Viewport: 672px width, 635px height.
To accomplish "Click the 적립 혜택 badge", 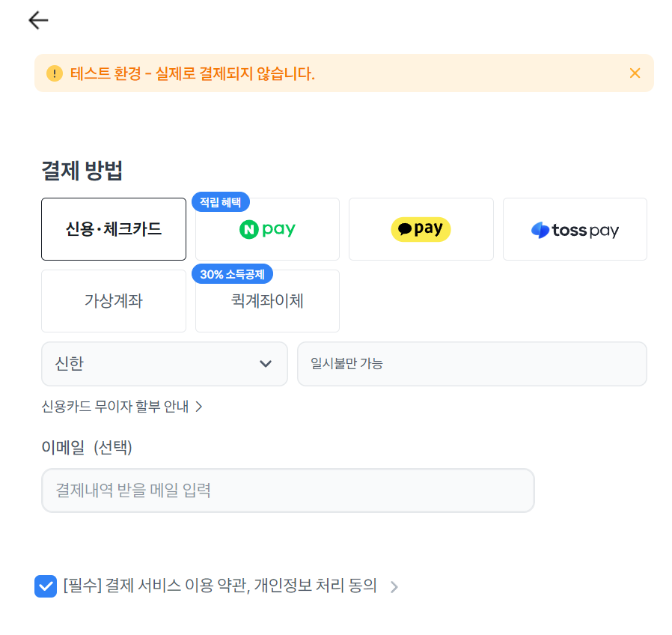I will click(x=221, y=202).
